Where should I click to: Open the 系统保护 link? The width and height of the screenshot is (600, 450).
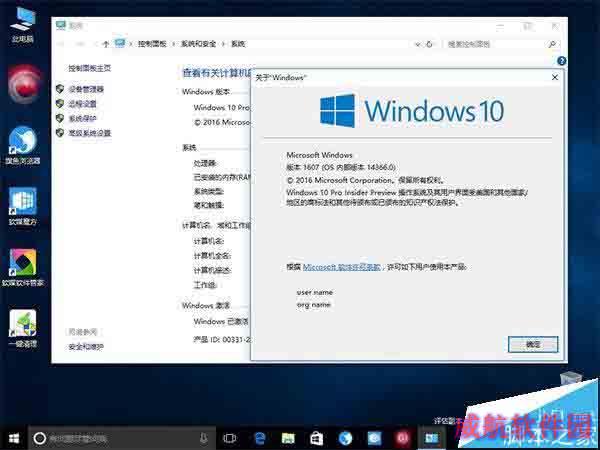point(82,118)
